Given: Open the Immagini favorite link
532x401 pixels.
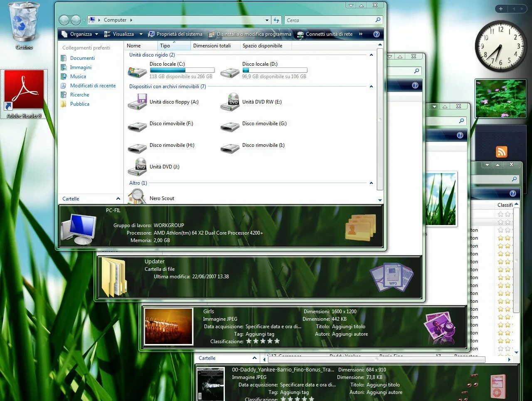Looking at the screenshot, I should 81,67.
